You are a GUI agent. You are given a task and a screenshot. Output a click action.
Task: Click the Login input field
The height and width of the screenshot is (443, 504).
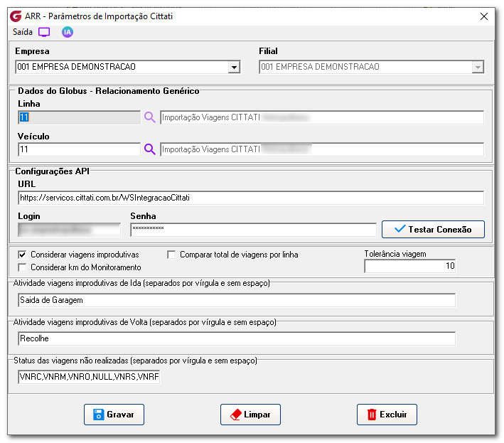70,230
